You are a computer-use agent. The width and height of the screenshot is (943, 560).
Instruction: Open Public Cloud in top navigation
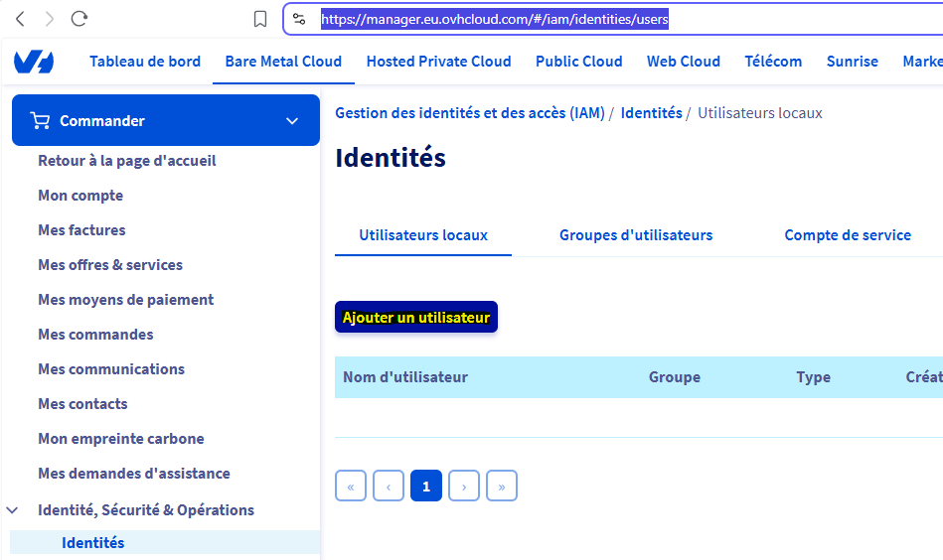coord(578,62)
